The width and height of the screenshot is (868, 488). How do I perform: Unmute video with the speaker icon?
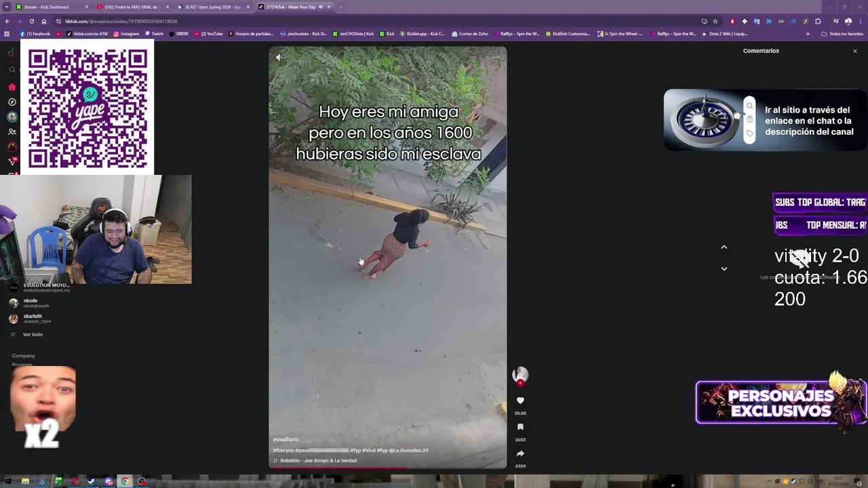click(279, 58)
